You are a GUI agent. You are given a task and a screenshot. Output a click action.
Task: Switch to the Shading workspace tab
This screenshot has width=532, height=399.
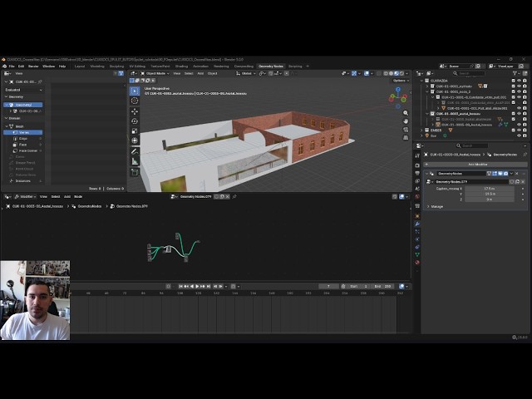181,66
